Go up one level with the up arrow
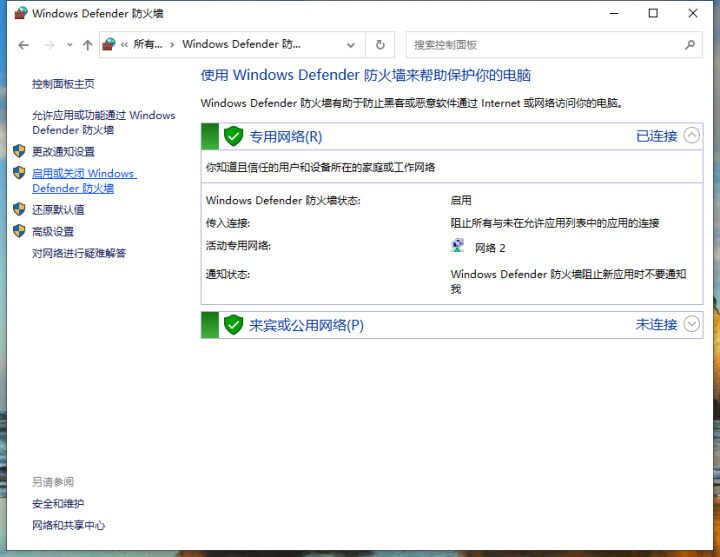 point(87,45)
